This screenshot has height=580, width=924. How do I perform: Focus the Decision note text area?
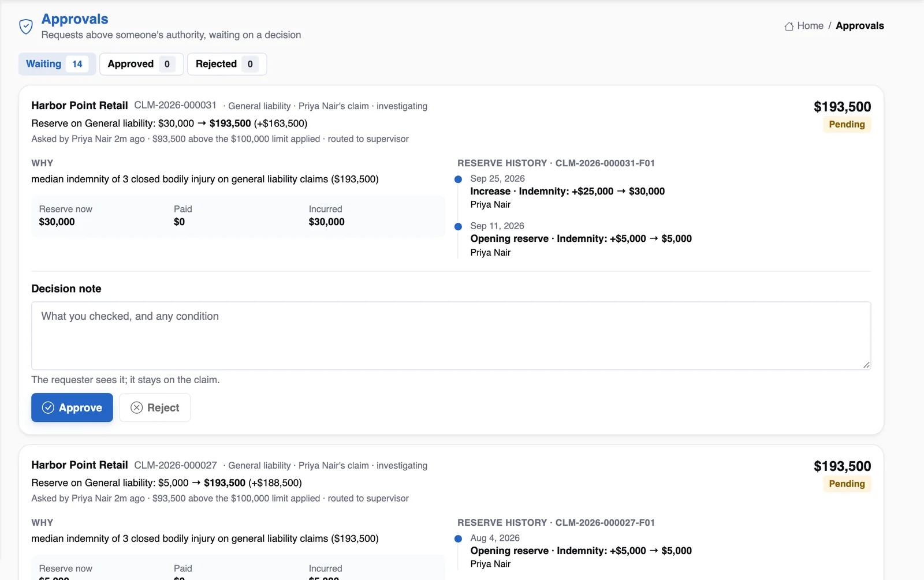[x=451, y=335]
